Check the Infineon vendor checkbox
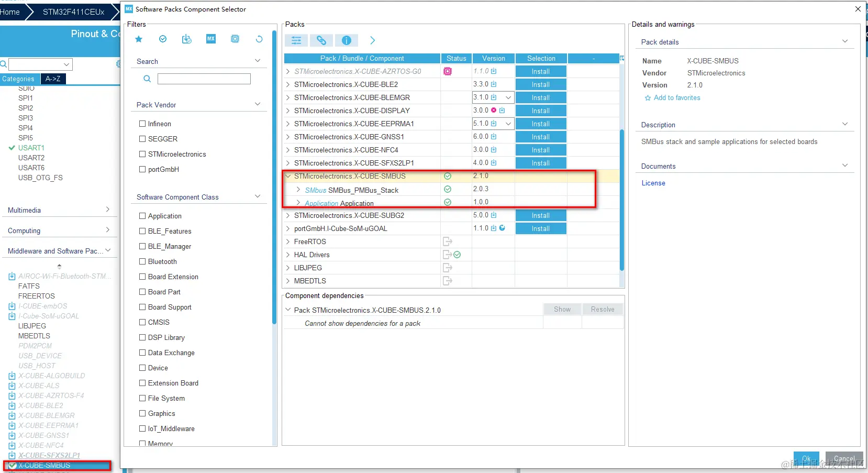 pyautogui.click(x=142, y=124)
